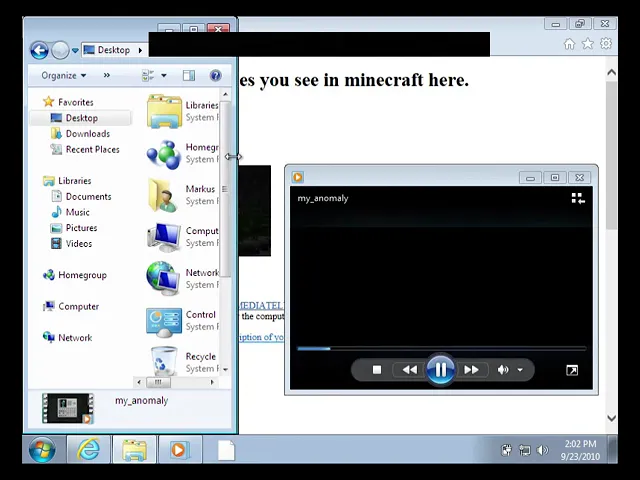This screenshot has width=640, height=480.
Task: Open the Recycle Bin item
Action: [x=165, y=360]
